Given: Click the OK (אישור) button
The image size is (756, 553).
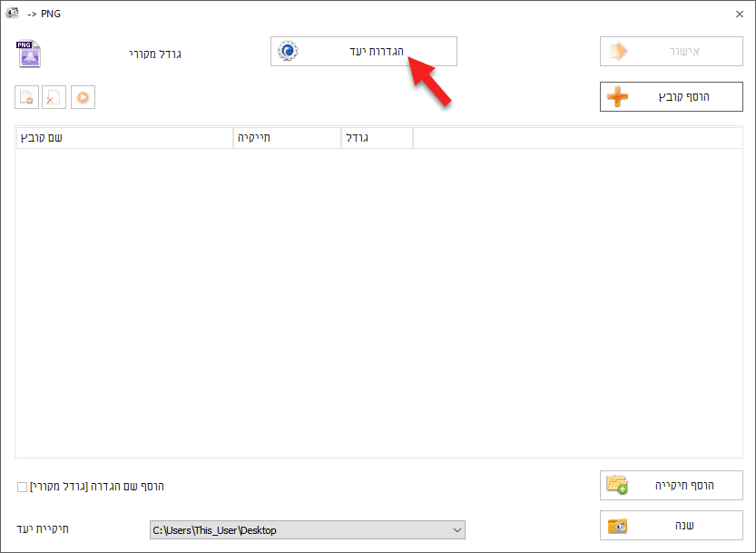Looking at the screenshot, I should [x=672, y=51].
